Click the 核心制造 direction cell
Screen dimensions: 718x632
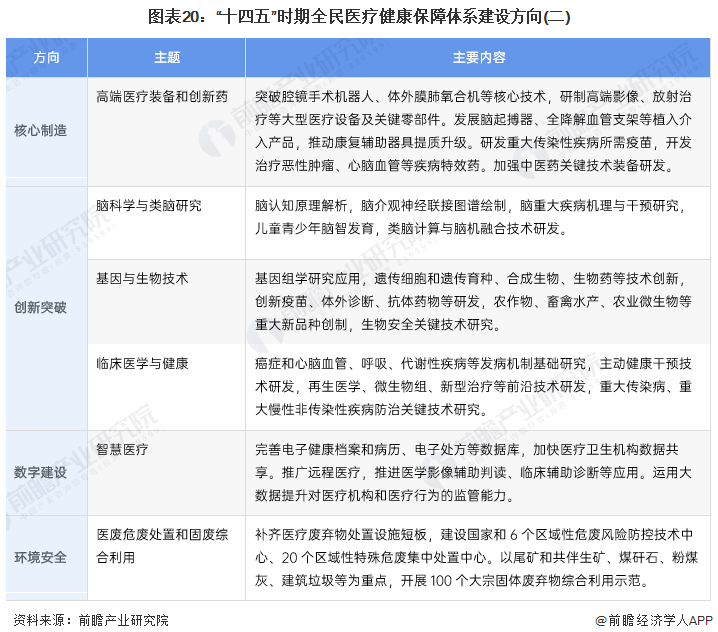coord(47,131)
